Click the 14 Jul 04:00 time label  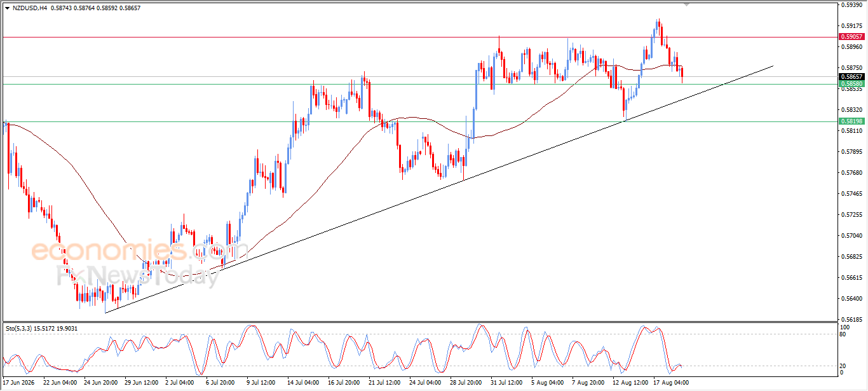pyautogui.click(x=302, y=383)
